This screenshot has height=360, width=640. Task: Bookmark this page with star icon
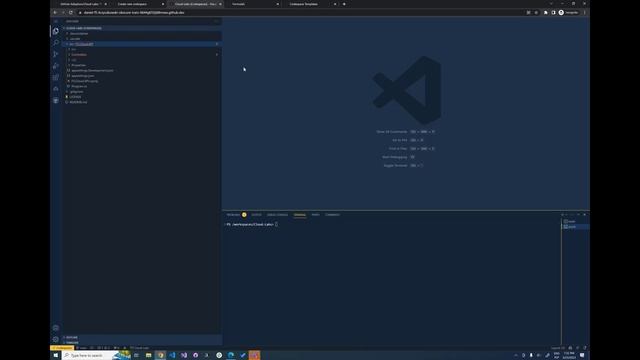point(536,13)
